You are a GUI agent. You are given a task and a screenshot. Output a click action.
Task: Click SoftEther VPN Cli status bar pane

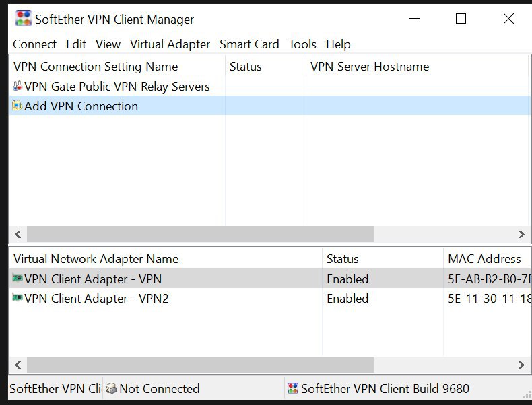click(55, 388)
